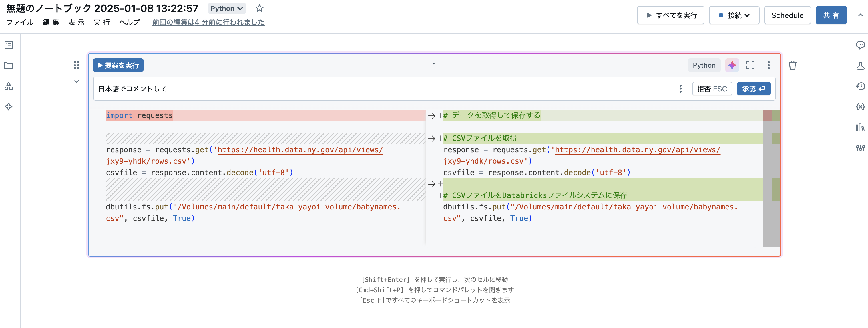Open the variable explorer panel
The image size is (868, 328).
(x=861, y=107)
